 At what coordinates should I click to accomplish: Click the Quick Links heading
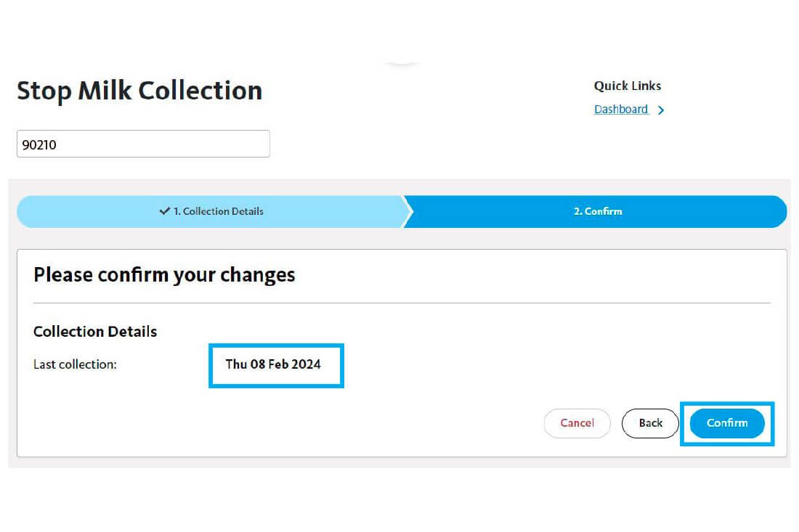pos(628,86)
